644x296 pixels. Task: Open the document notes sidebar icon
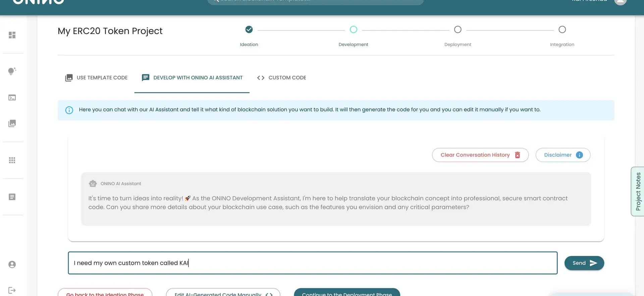(12, 197)
